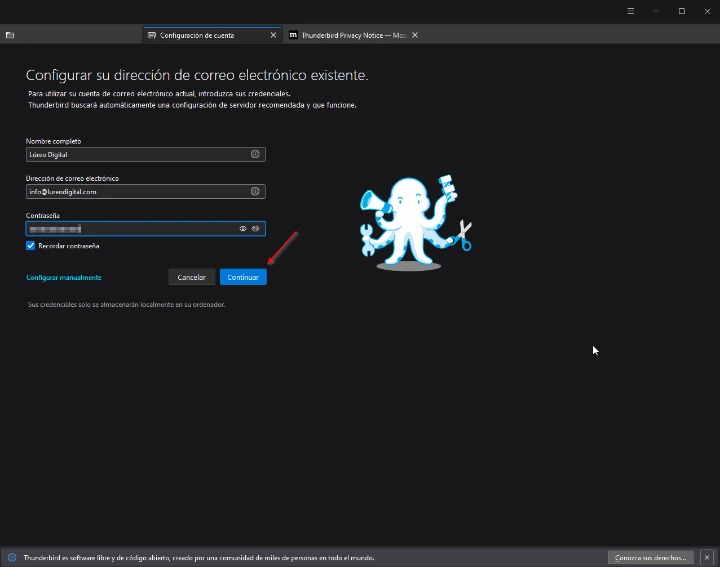Minimize the Thunderbird window
The image size is (720, 567).
(x=656, y=11)
